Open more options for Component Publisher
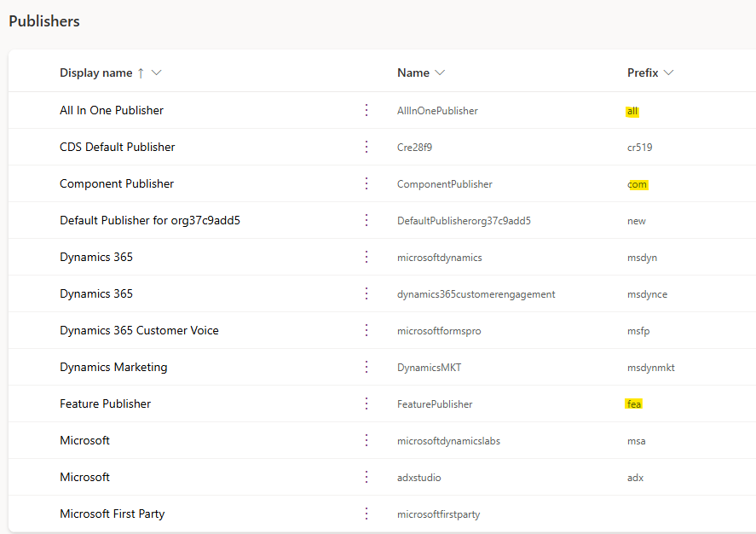 [366, 183]
